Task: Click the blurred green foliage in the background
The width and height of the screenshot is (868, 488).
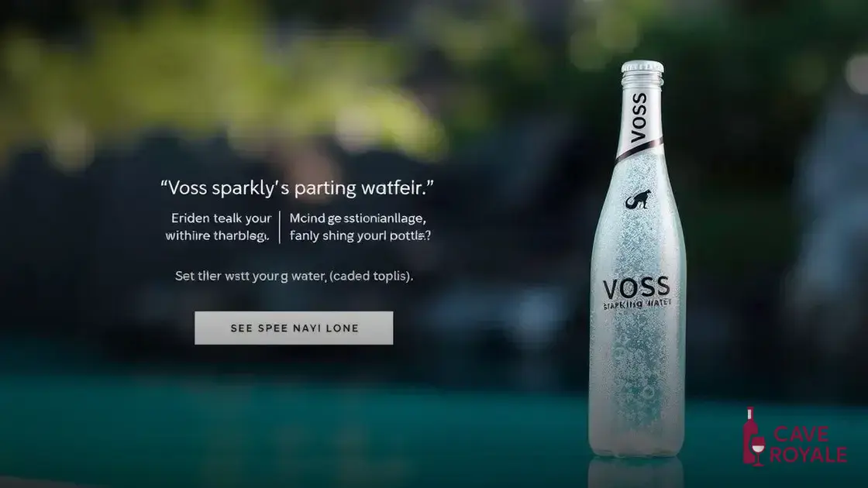Action: point(222,83)
